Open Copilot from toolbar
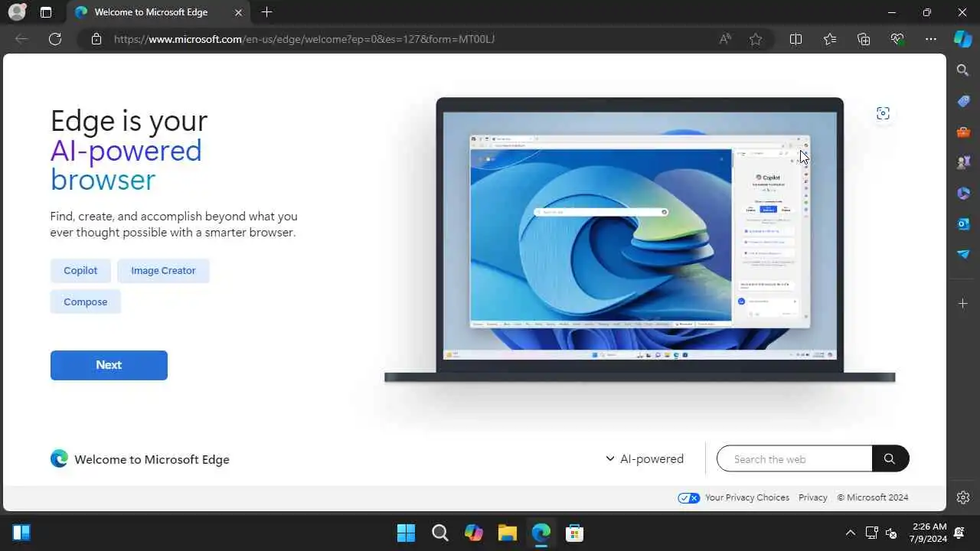This screenshot has height=551, width=980. (963, 39)
